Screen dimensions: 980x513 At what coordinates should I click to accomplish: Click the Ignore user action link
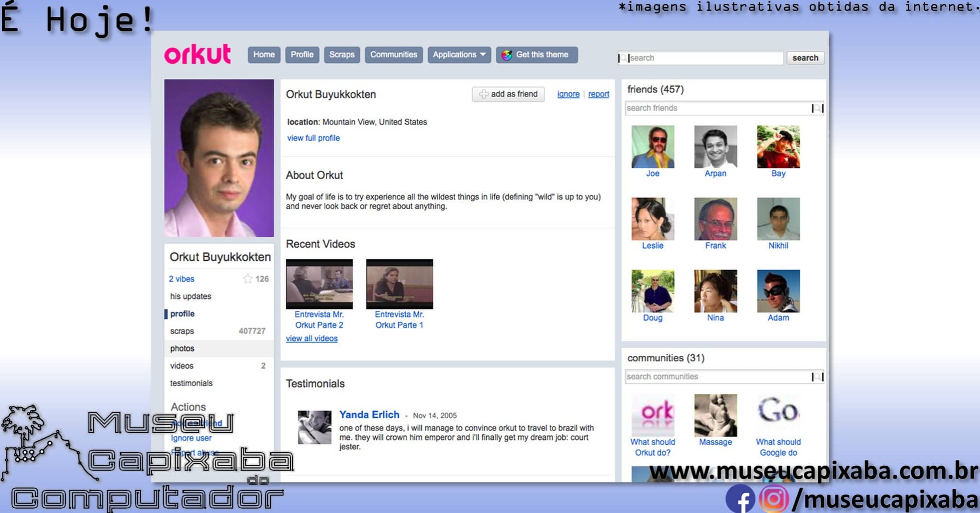(x=191, y=438)
